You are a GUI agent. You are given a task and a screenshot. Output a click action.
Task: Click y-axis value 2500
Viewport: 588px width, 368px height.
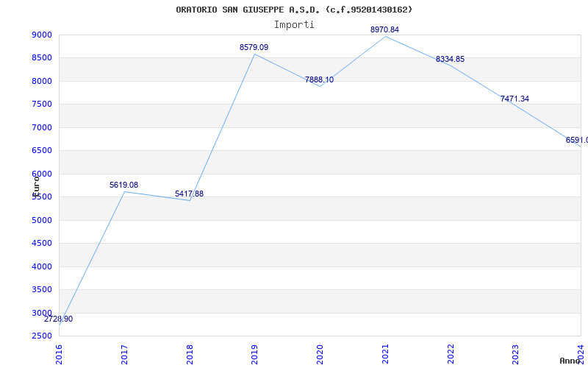[42, 336]
